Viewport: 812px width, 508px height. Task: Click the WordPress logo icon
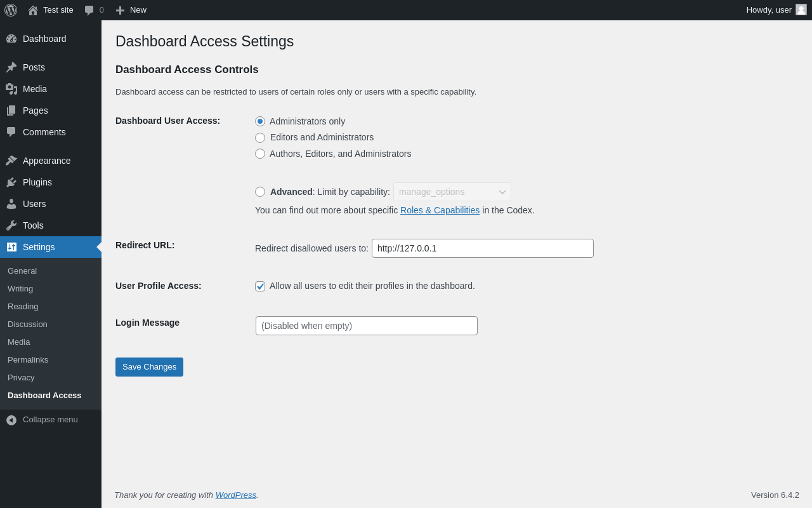click(11, 10)
